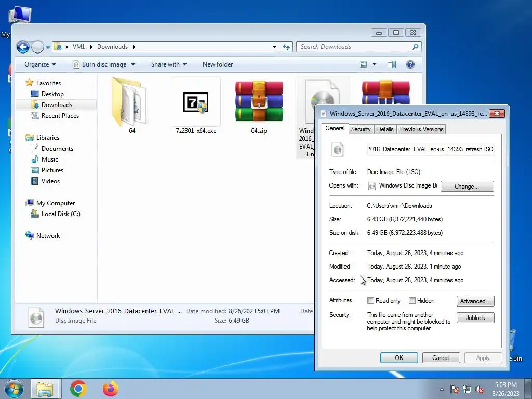The image size is (532, 399).
Task: Select Local Disk (C:) in the sidebar
Action: (x=56, y=214)
